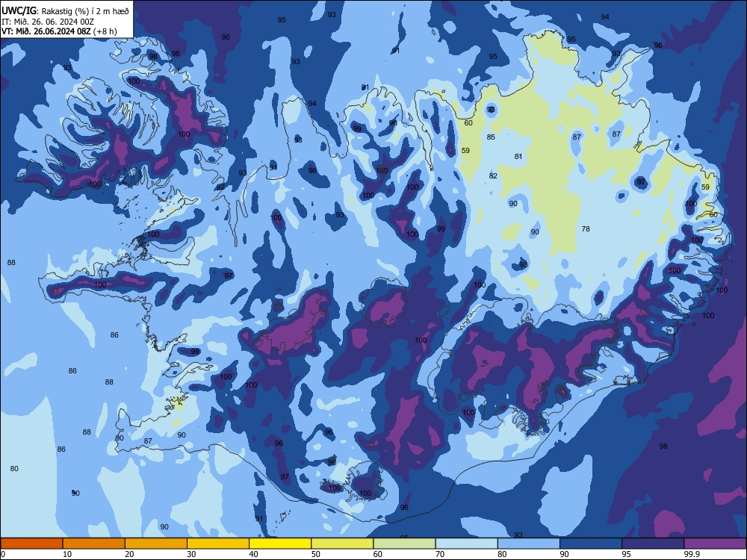Pick the 95–99.9 indigo legend swatch
This screenshot has height=560, width=747.
pyautogui.click(x=653, y=544)
